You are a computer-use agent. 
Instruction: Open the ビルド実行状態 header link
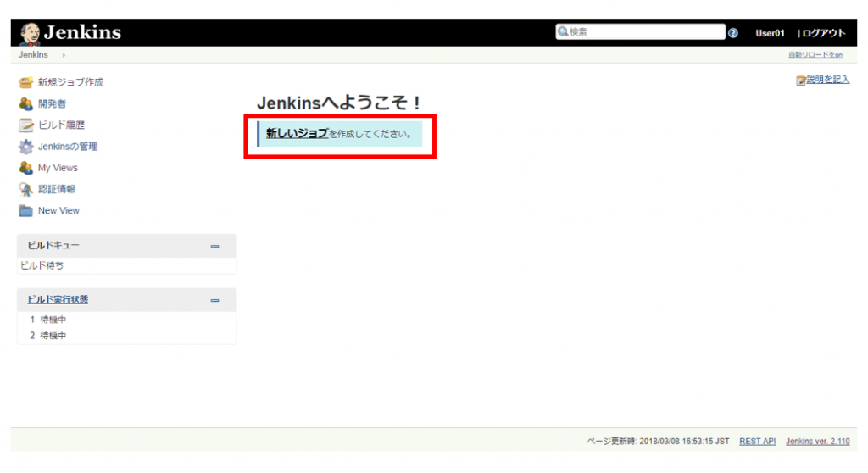coord(58,299)
